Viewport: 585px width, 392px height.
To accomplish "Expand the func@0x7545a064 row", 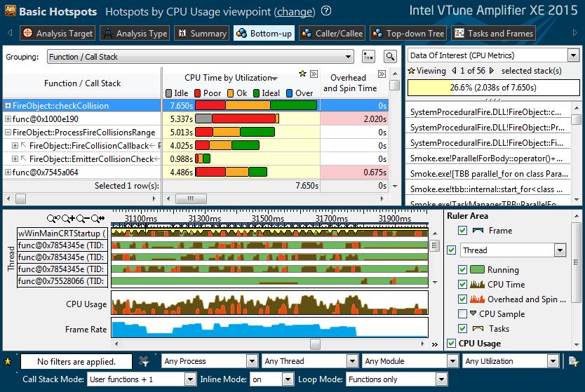I will (x=8, y=173).
